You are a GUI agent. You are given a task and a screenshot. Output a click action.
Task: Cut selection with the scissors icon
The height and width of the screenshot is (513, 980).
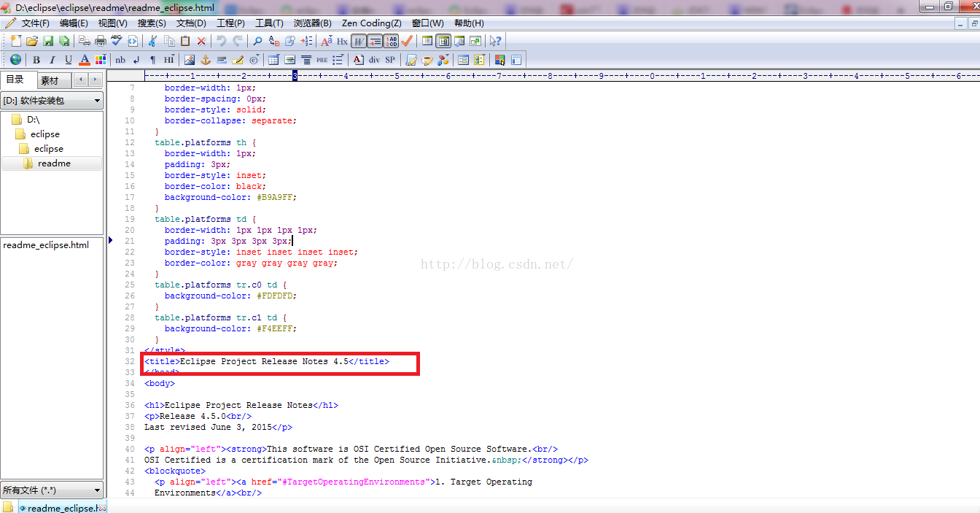(152, 41)
